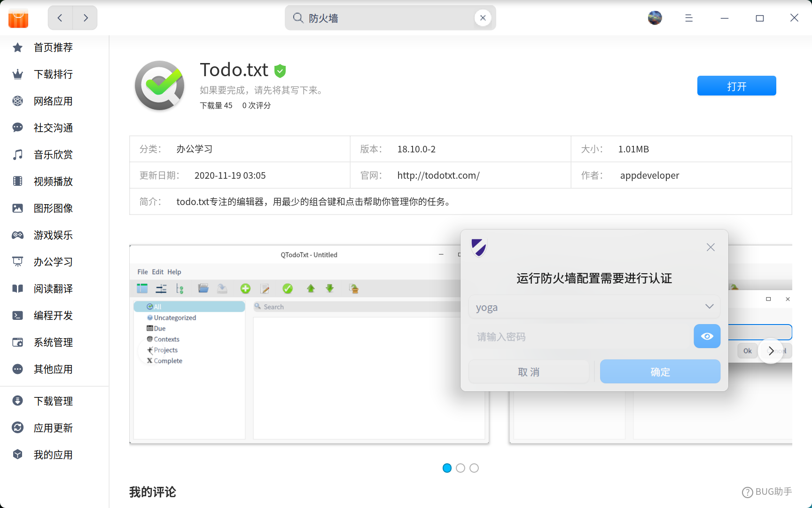Close the firewall authentication dialog

pyautogui.click(x=710, y=247)
